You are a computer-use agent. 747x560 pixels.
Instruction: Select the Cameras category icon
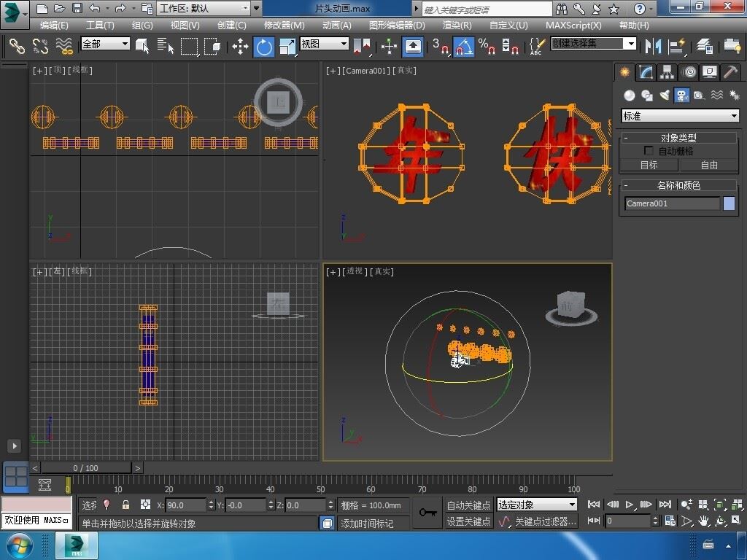682,96
